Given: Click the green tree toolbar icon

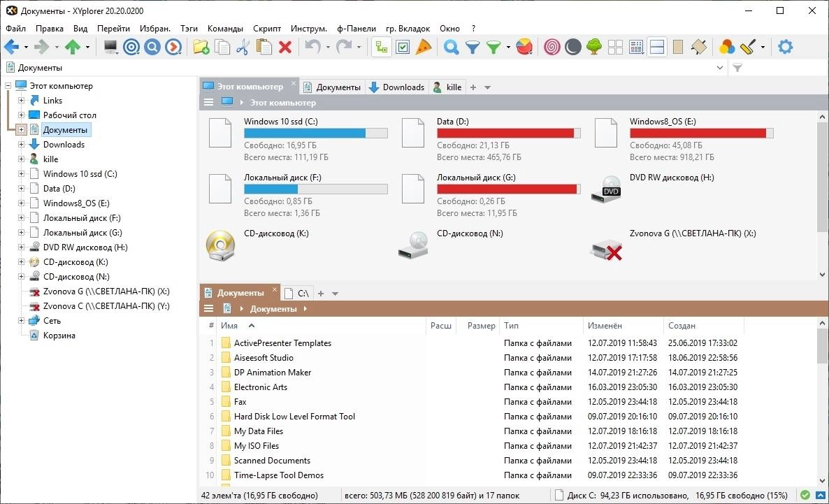Looking at the screenshot, I should [594, 47].
